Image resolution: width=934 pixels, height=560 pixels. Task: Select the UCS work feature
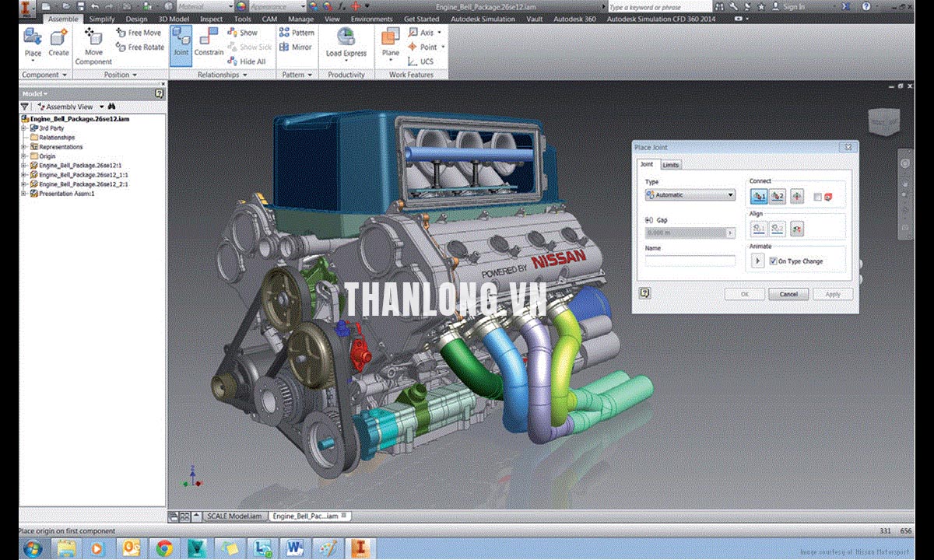421,61
